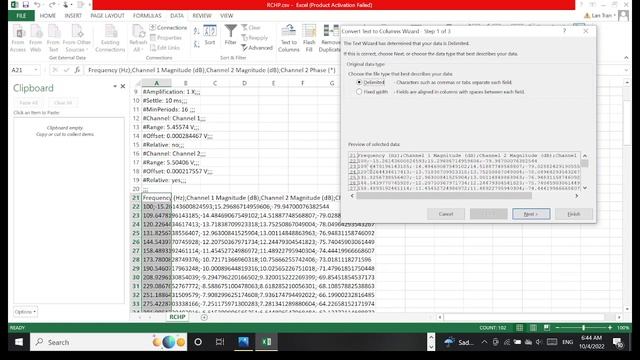The width and height of the screenshot is (640, 360).
Task: Switch to Page Layout view icon
Action: click(533, 328)
